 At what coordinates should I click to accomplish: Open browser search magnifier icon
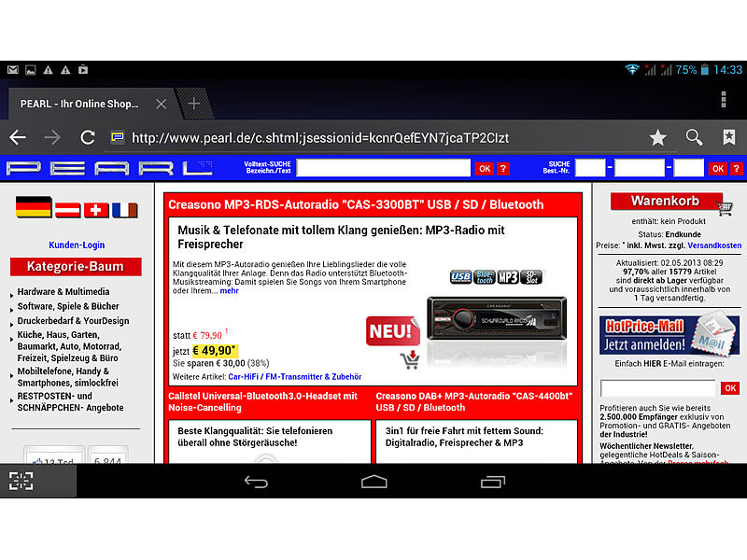694,137
